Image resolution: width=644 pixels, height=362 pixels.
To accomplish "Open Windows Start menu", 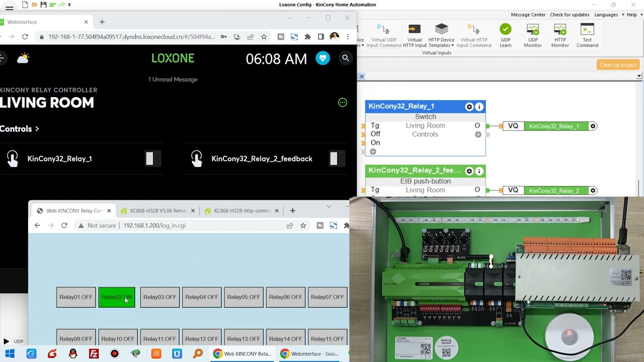I will (10, 354).
